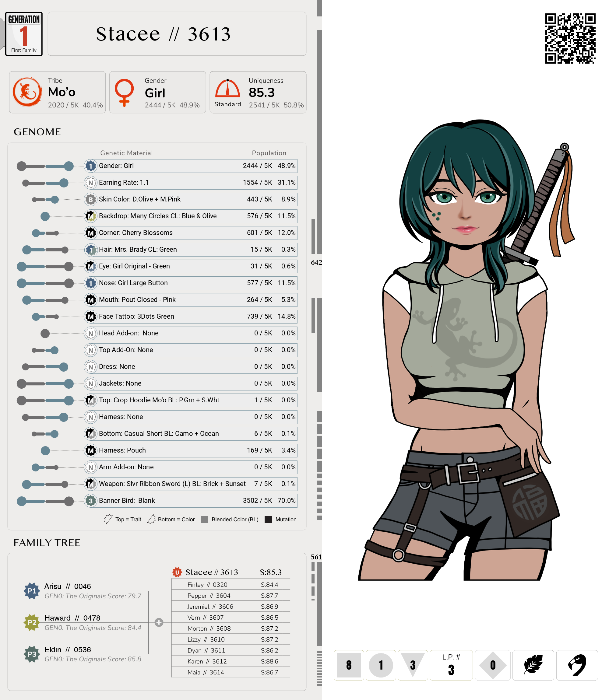
Task: Click the Head Add-on: None row
Action: [191, 333]
